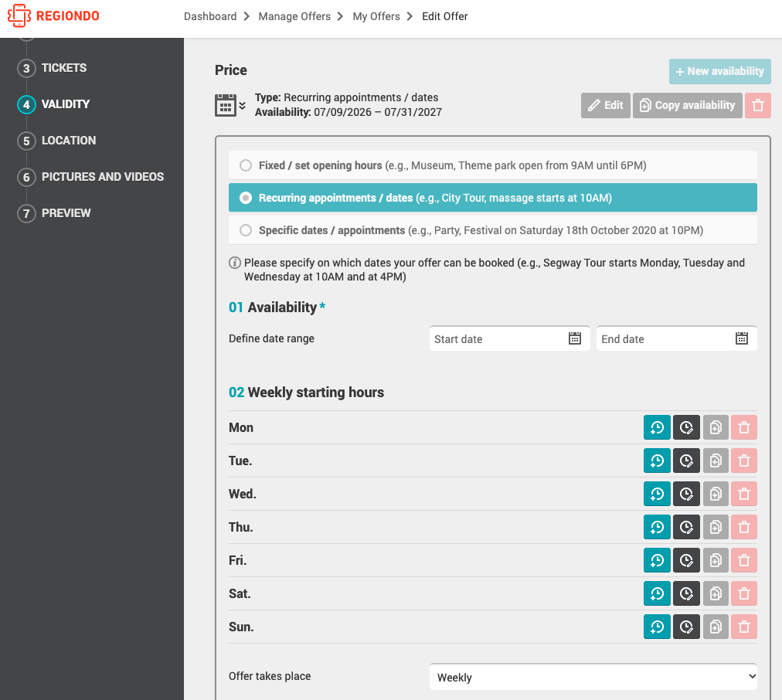This screenshot has height=700, width=782.
Task: Focus the End date field
Action: click(676, 338)
